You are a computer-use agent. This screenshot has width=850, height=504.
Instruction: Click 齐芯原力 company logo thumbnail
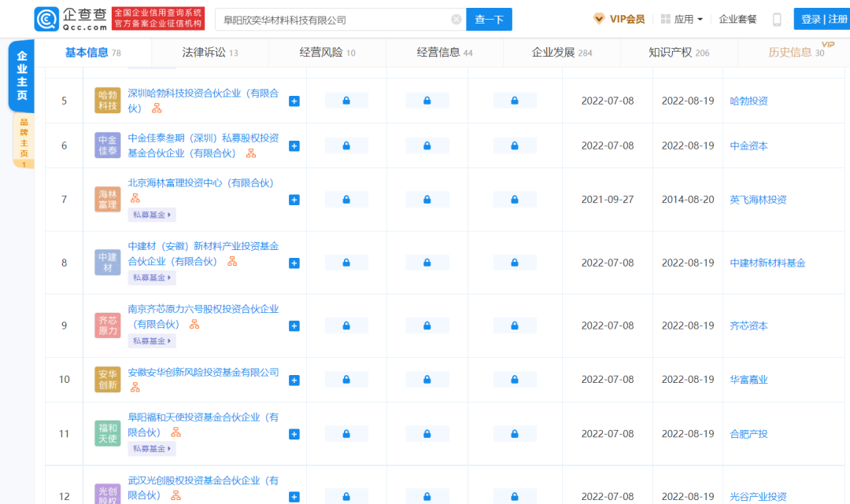click(x=107, y=326)
